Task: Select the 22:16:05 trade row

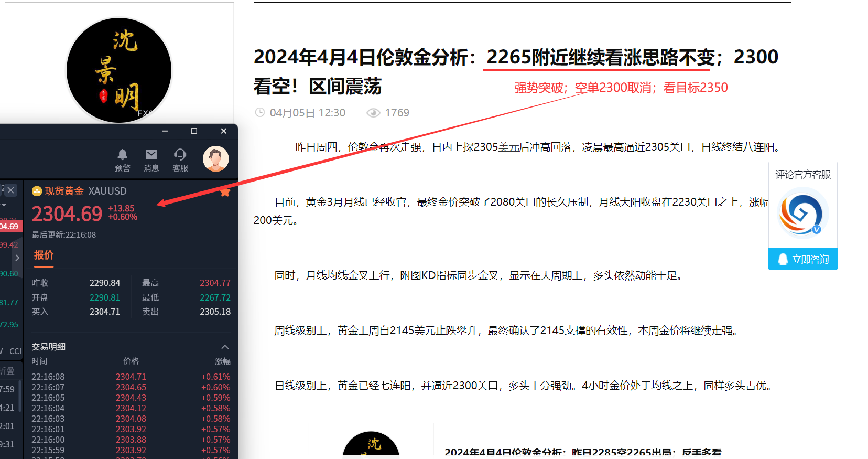Action: [x=131, y=398]
